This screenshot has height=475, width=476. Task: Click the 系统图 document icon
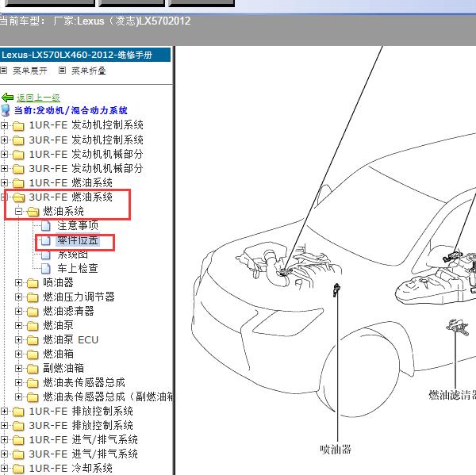click(x=46, y=255)
